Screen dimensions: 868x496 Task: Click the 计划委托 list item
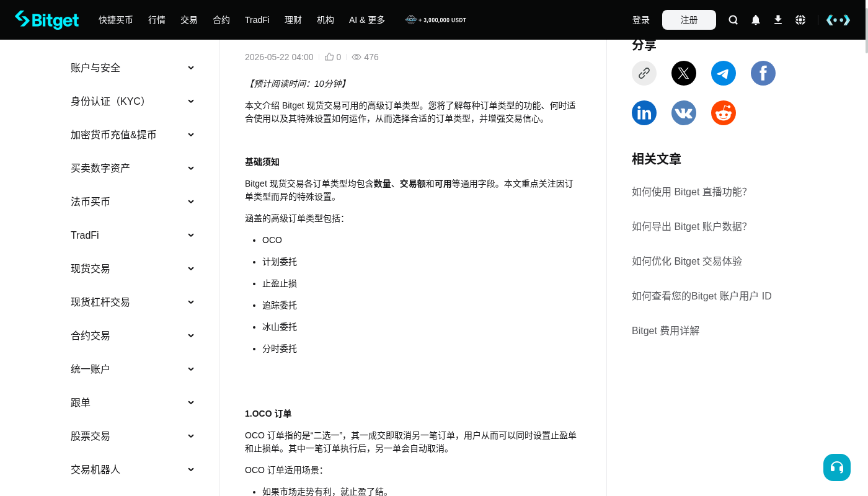280,262
